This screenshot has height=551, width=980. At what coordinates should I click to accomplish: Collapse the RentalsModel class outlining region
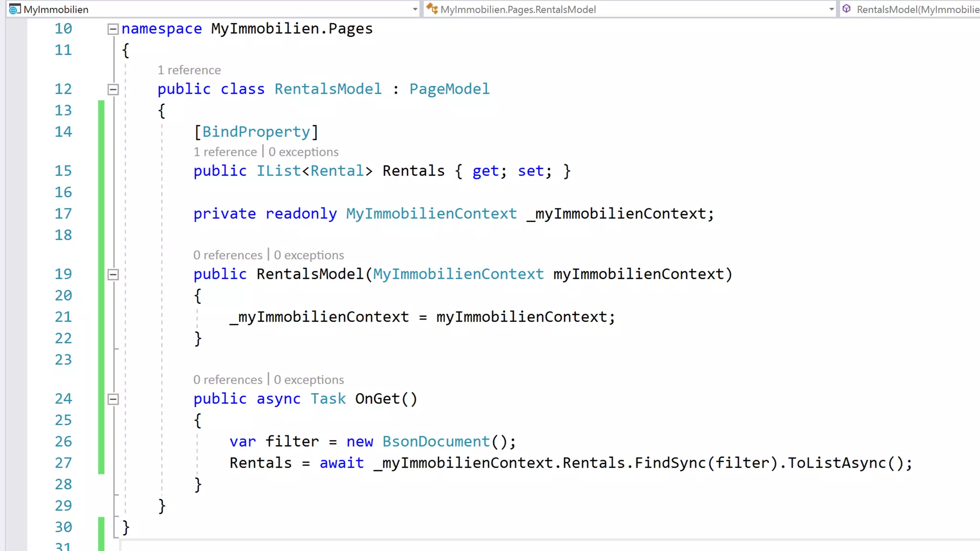tap(113, 89)
